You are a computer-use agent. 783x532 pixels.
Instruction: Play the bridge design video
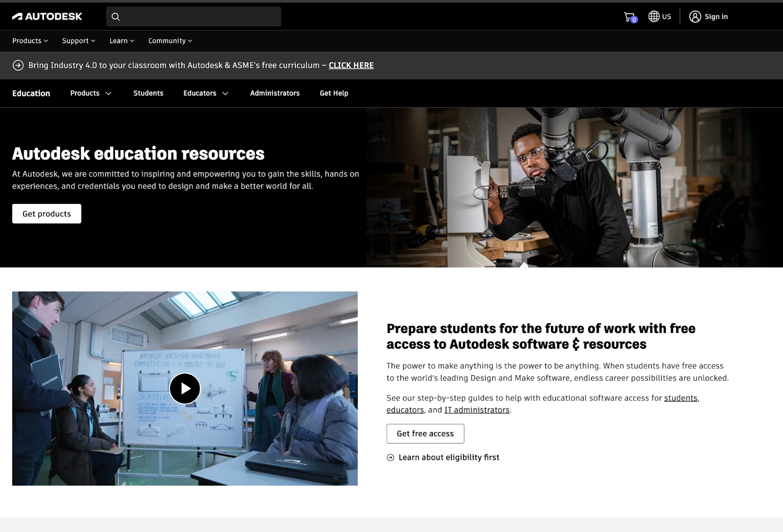click(x=185, y=388)
